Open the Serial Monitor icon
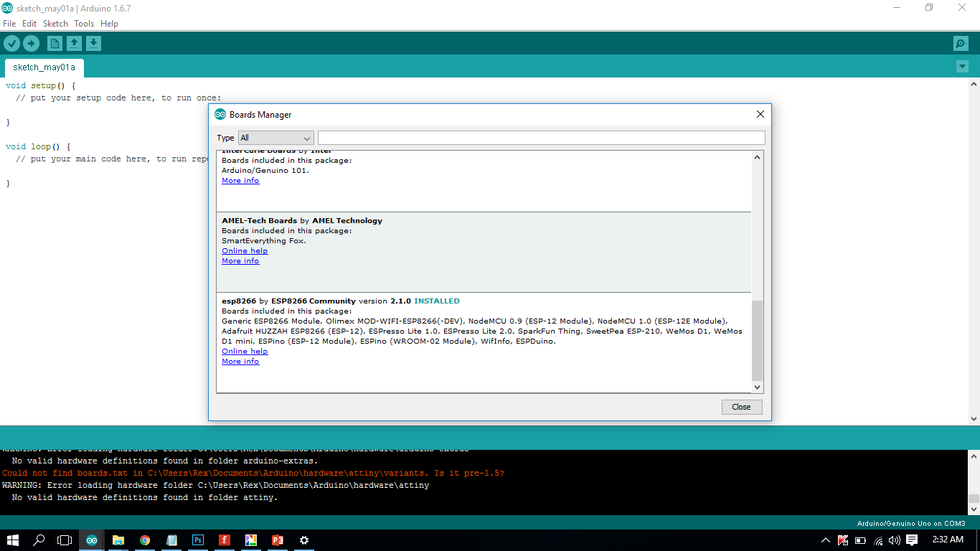 coord(961,44)
